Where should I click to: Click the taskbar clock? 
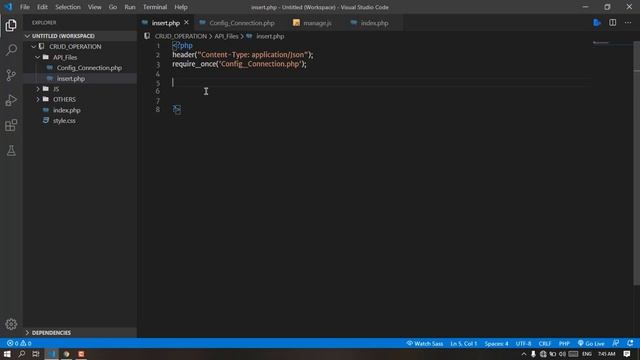pyautogui.click(x=607, y=354)
